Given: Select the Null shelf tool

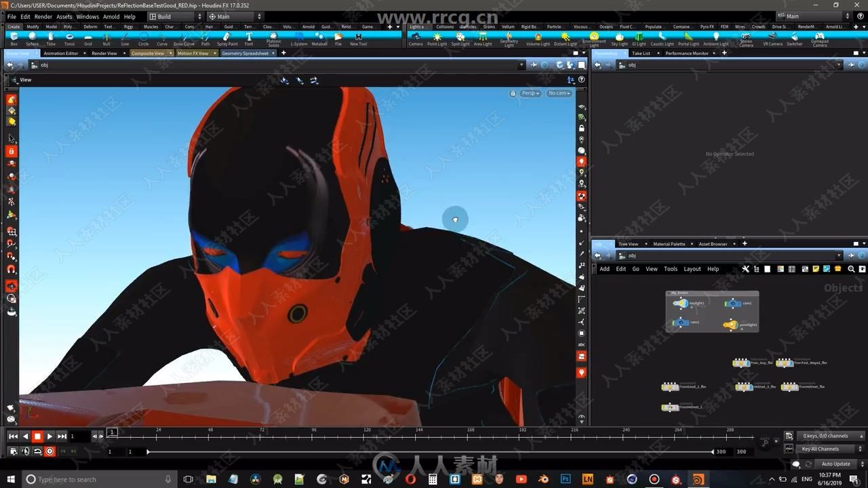Looking at the screenshot, I should tap(106, 39).
